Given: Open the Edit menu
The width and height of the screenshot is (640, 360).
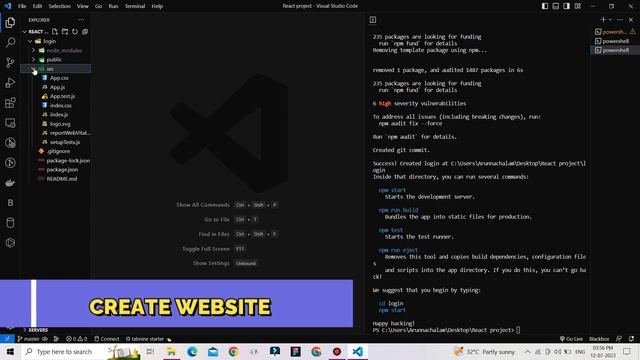Looking at the screenshot, I should click(37, 6).
